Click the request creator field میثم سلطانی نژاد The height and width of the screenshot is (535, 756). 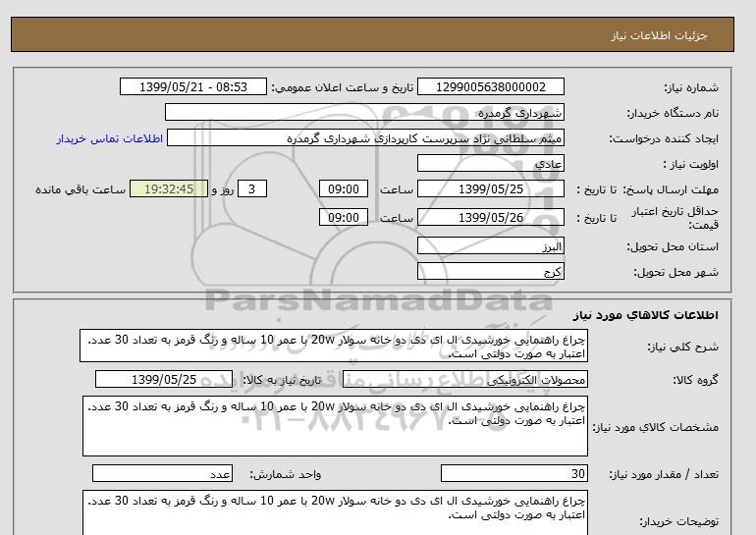tap(365, 137)
